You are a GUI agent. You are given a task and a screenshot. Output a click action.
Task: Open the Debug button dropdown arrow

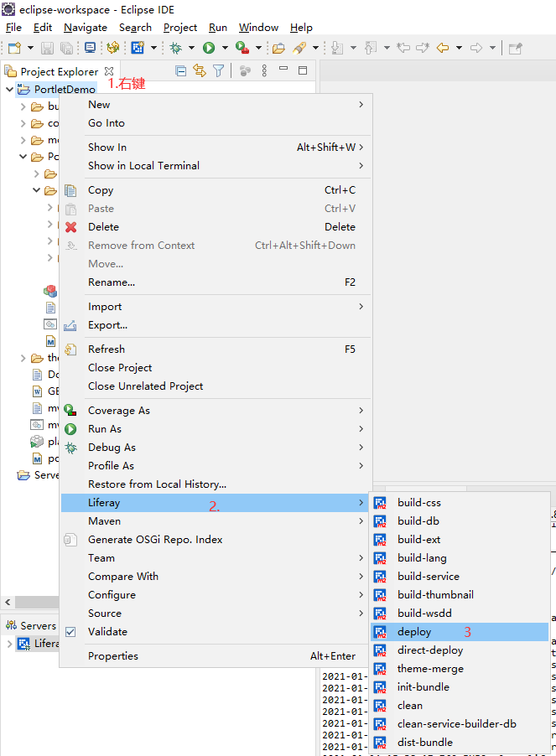click(191, 48)
